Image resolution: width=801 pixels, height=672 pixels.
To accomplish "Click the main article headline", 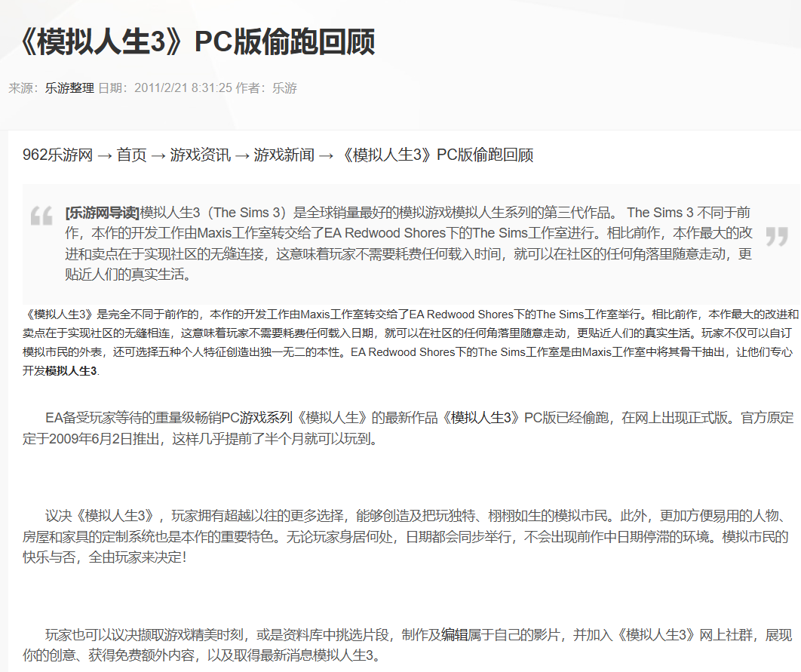I will [197, 42].
